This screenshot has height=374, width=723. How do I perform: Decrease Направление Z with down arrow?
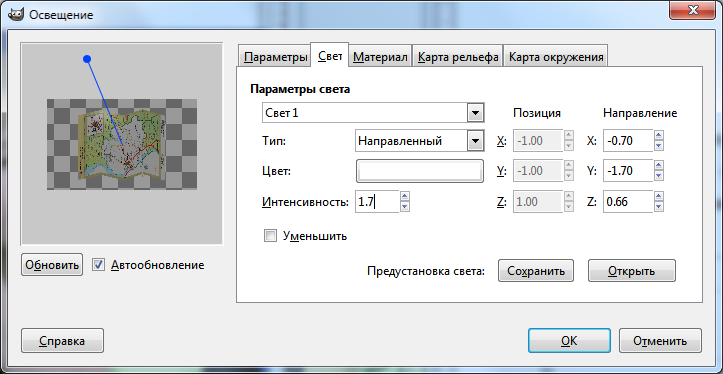[x=659, y=207]
